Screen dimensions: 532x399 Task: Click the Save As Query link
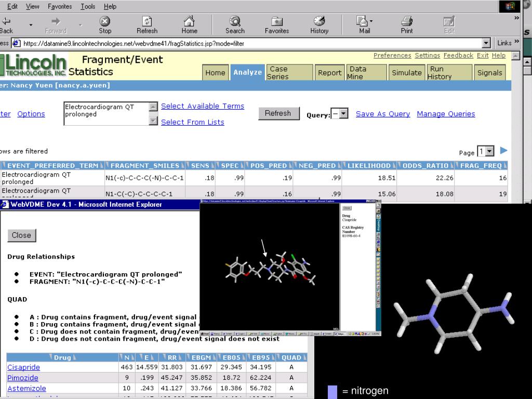[x=383, y=114]
